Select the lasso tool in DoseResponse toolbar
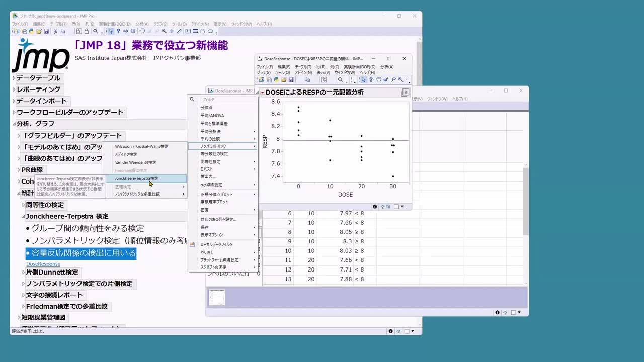This screenshot has height=362, width=644. [x=393, y=80]
